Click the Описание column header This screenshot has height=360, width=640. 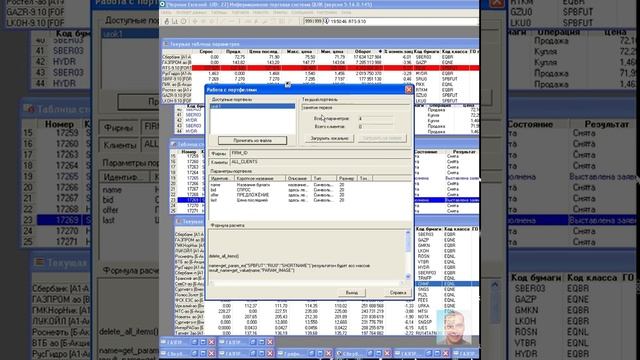click(x=298, y=178)
